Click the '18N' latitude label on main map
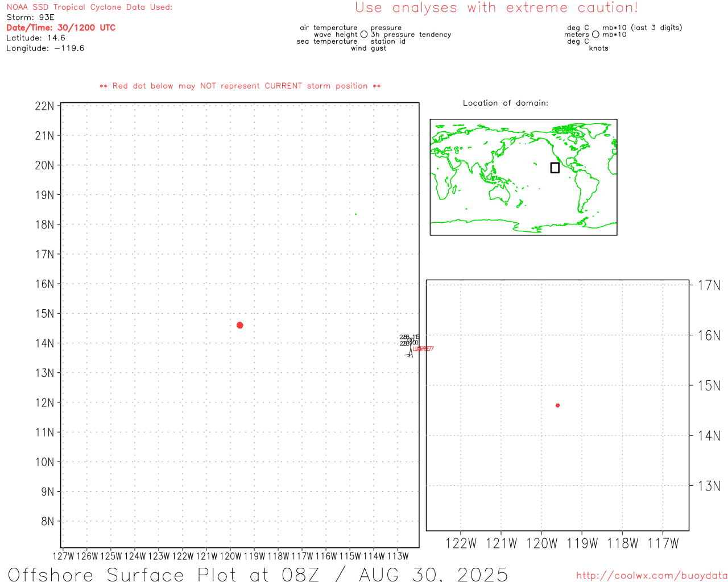This screenshot has height=582, width=728. click(x=45, y=225)
